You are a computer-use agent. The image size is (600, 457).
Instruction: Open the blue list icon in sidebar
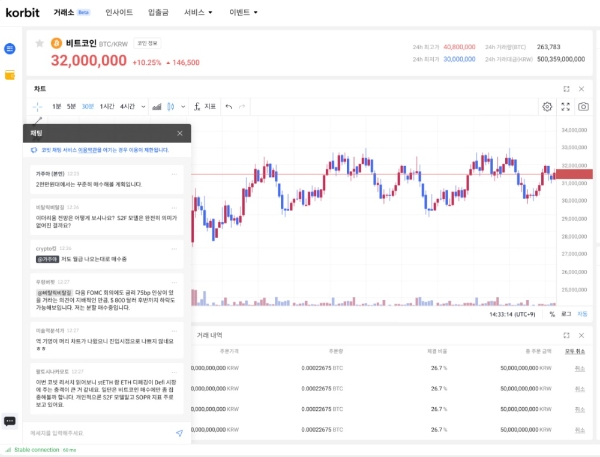coord(10,49)
